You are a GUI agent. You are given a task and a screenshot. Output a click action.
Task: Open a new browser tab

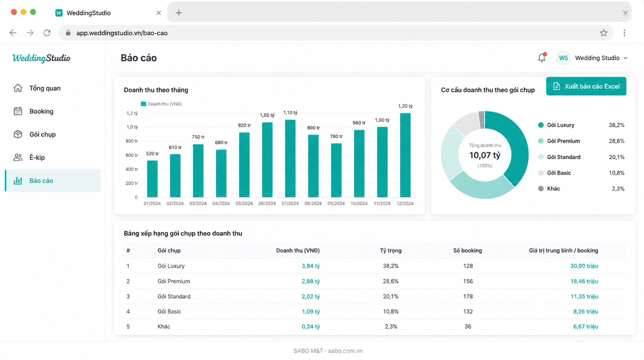click(x=179, y=13)
